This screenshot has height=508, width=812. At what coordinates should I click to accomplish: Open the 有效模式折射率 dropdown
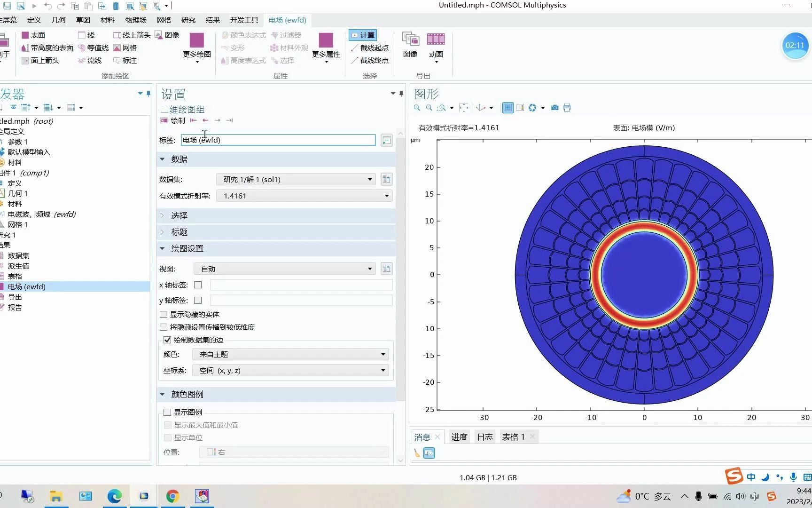[304, 196]
